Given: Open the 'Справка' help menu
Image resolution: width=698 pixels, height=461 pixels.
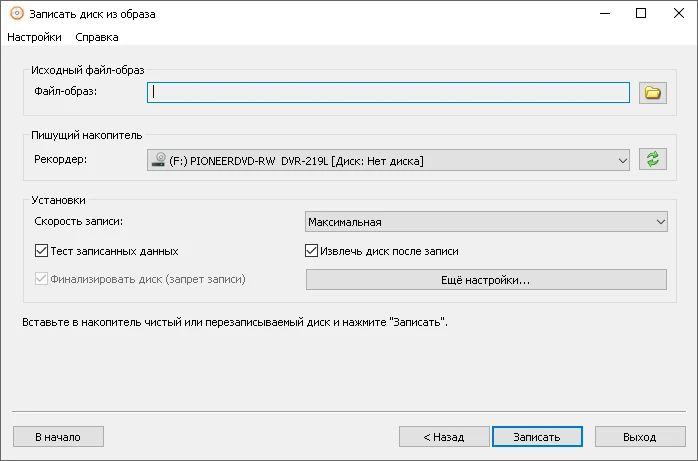Looking at the screenshot, I should (97, 37).
